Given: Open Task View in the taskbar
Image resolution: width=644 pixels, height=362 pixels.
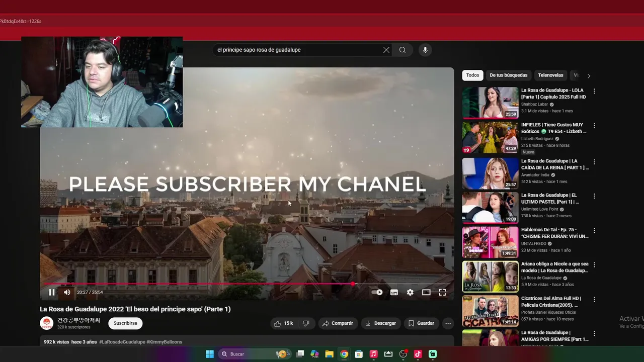Looking at the screenshot, I should click(x=300, y=354).
